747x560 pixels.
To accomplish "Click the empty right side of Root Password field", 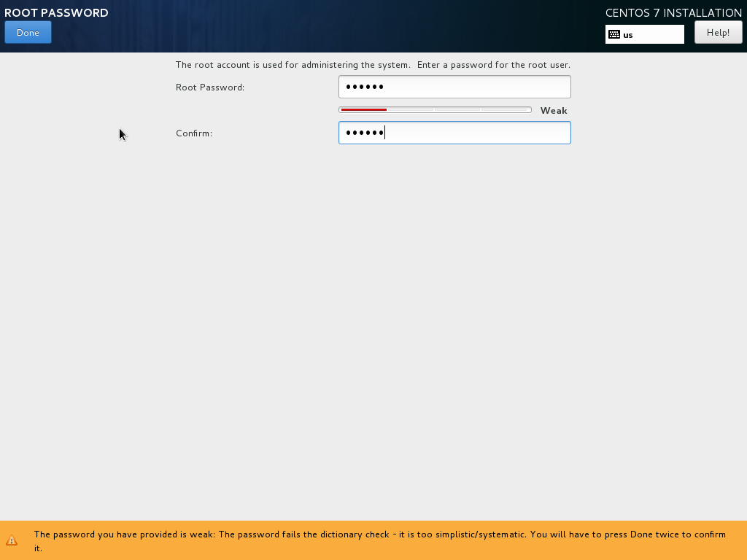I will click(511, 87).
